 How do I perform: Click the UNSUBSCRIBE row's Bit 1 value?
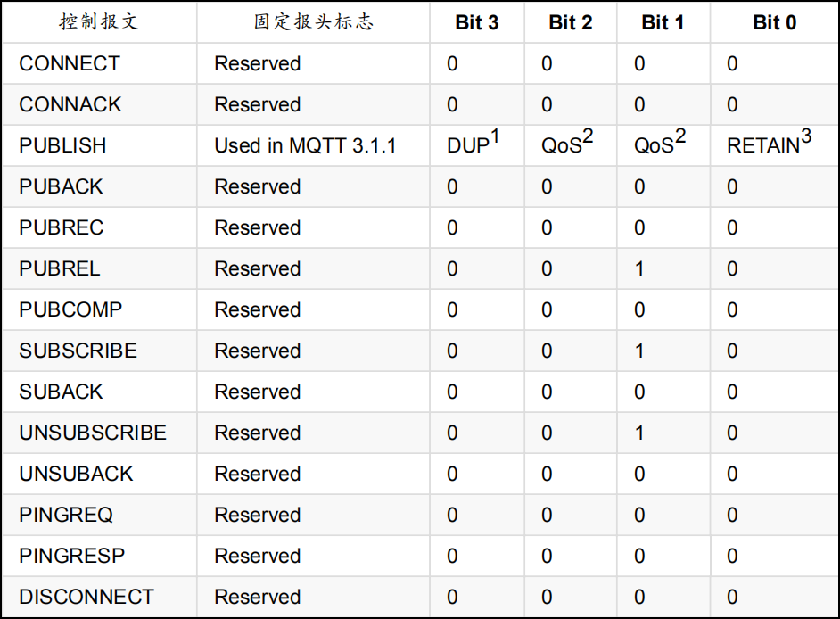(639, 433)
